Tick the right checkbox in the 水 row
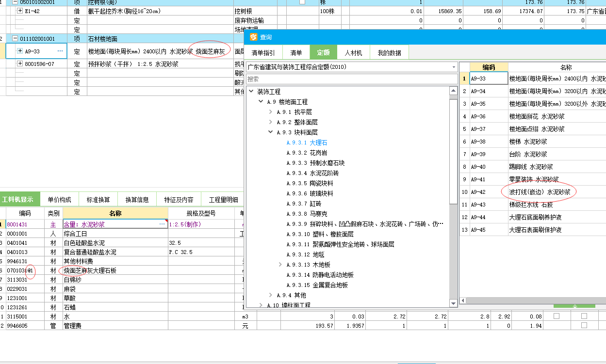The image size is (606, 364). 584,316
